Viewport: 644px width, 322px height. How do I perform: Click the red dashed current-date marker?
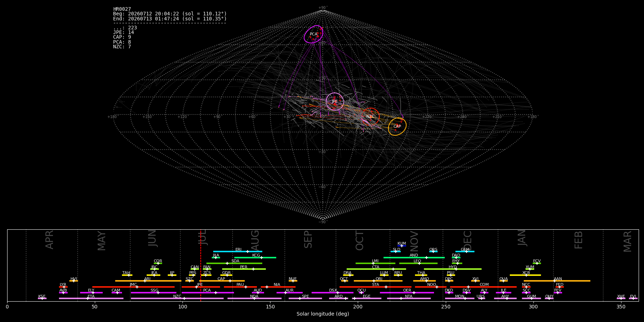pos(201,265)
